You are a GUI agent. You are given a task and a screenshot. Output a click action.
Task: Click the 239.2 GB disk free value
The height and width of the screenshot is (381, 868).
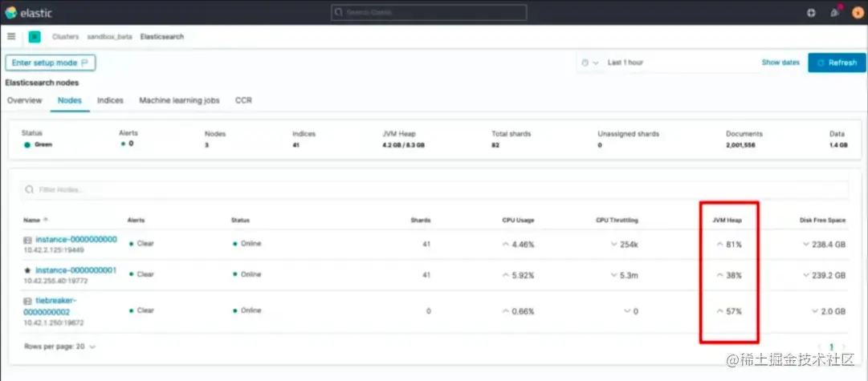click(x=829, y=275)
